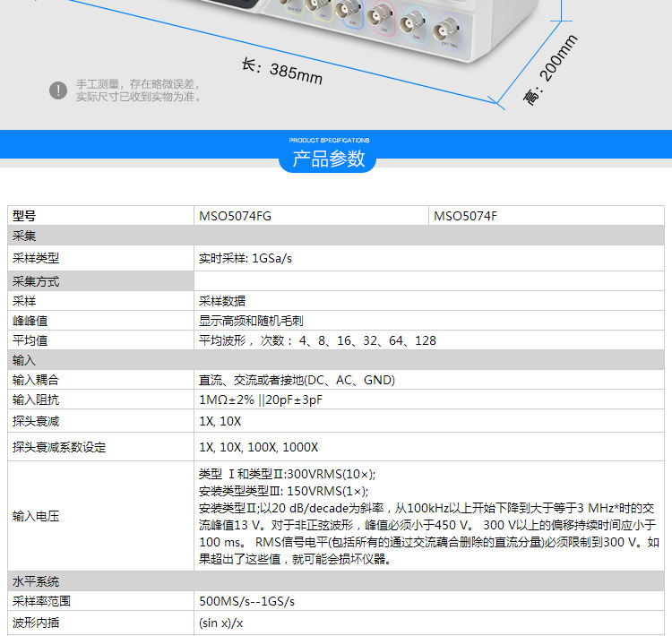This screenshot has width=672, height=636.
Task: Click the PRODUCT SPECIFICATIONS subtitle text
Action: pyautogui.click(x=329, y=141)
